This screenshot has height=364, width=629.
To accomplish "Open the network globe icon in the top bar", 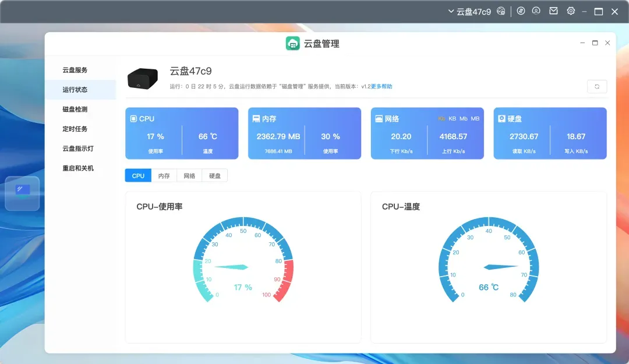I will (x=501, y=11).
